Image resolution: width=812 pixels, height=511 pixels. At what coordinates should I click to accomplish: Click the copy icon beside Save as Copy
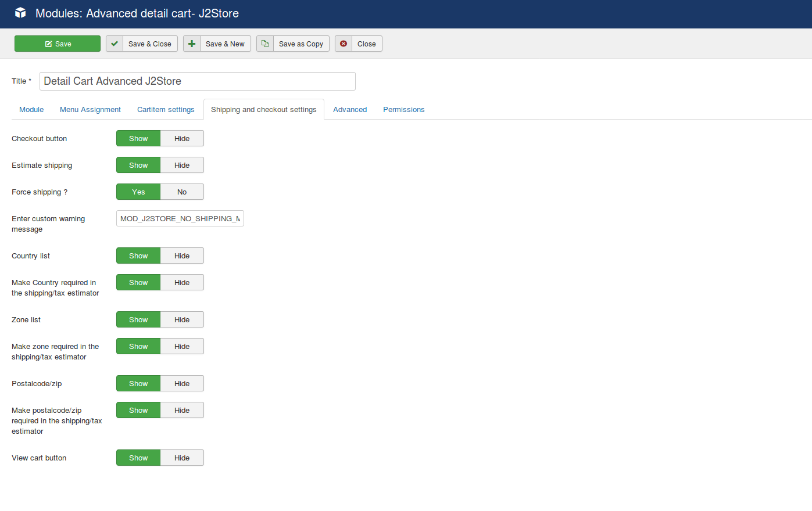point(265,44)
